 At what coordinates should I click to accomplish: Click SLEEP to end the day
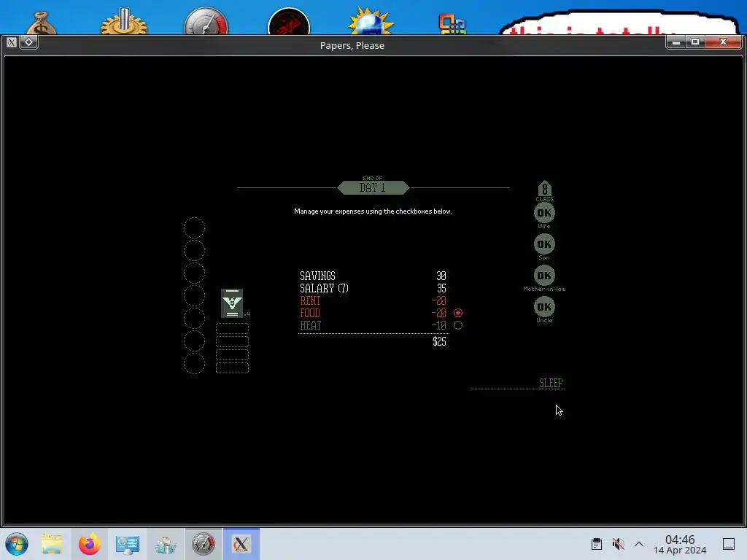point(551,383)
